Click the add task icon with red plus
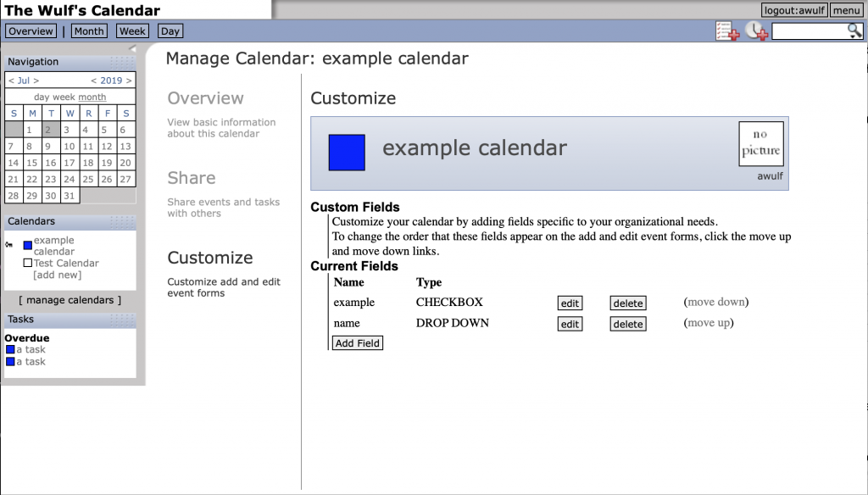868x495 pixels. point(726,31)
